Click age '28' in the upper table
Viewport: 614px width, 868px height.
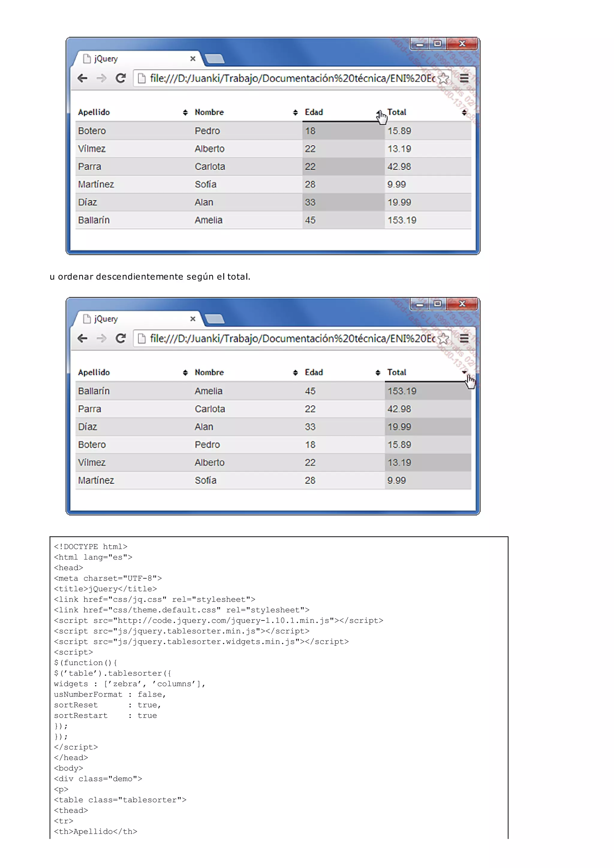pos(310,184)
